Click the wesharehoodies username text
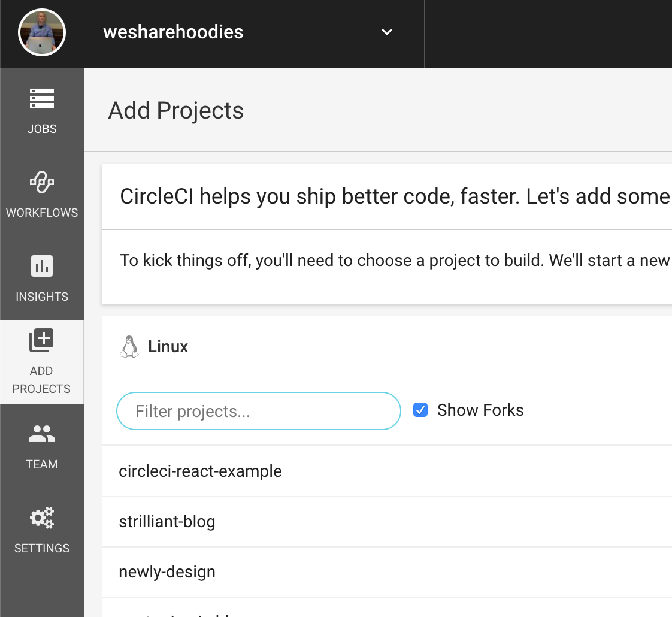This screenshot has width=672, height=617. (172, 32)
